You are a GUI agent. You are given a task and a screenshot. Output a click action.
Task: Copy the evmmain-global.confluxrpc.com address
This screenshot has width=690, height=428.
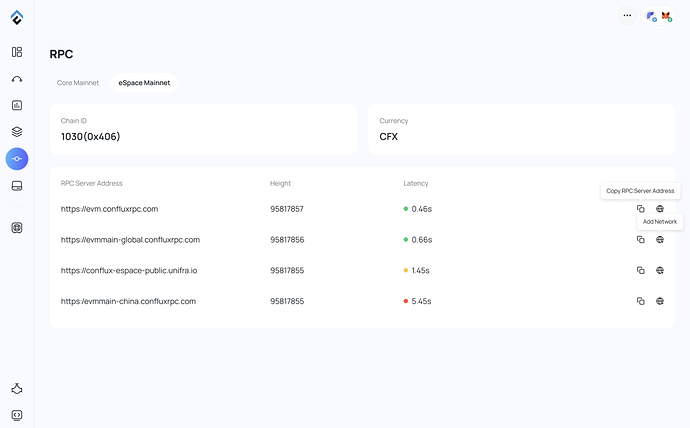click(641, 240)
